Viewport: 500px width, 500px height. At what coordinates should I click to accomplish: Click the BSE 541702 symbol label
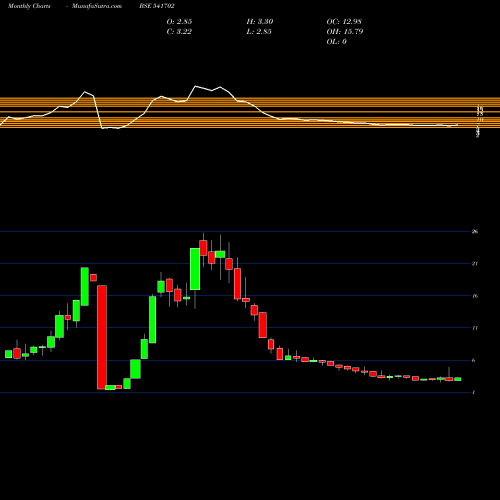click(157, 6)
